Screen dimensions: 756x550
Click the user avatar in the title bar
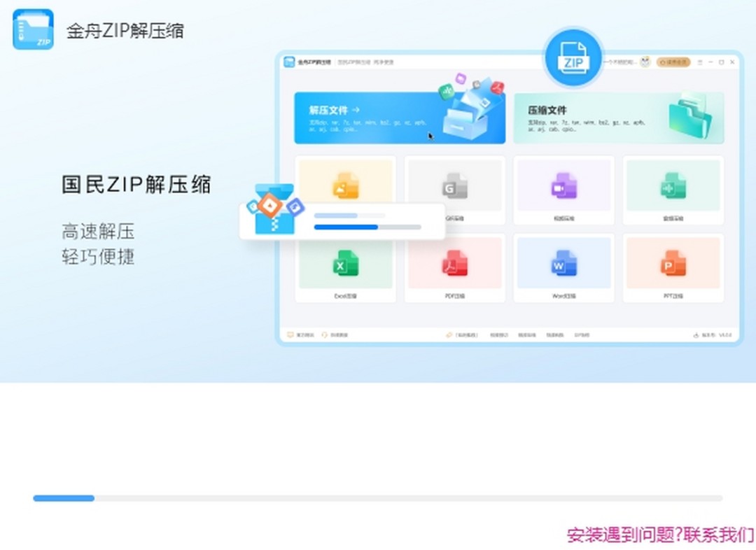(645, 62)
